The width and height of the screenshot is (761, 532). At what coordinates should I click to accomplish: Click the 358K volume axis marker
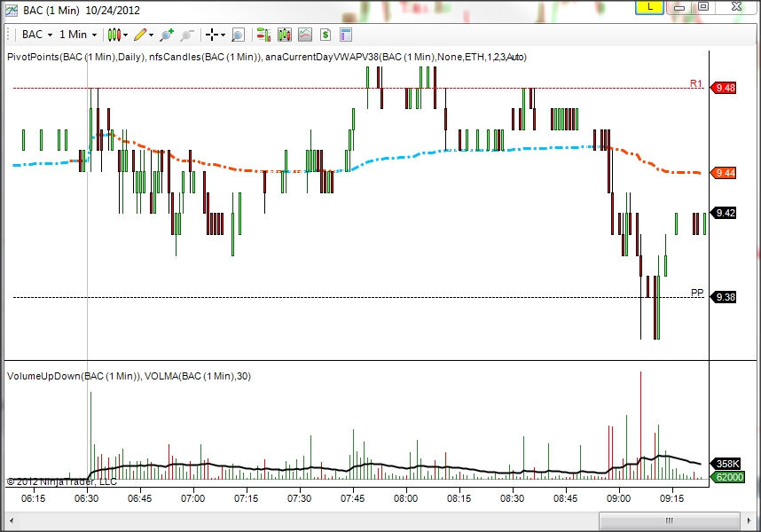coord(726,463)
